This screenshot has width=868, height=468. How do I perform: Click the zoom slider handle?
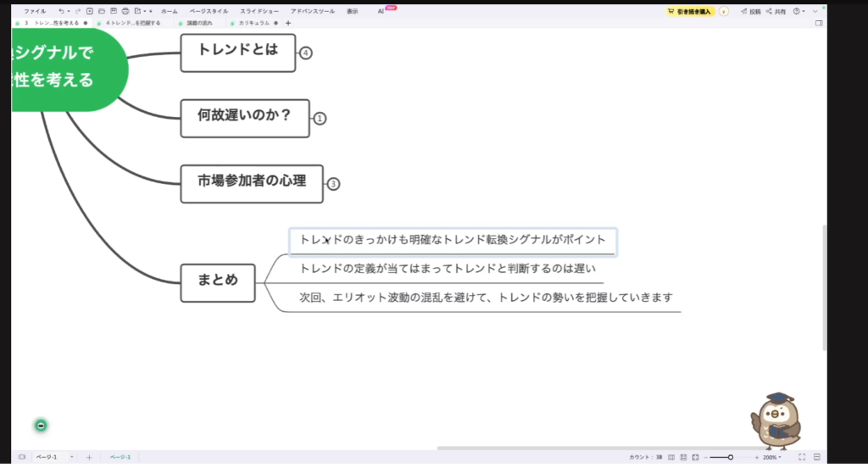731,457
